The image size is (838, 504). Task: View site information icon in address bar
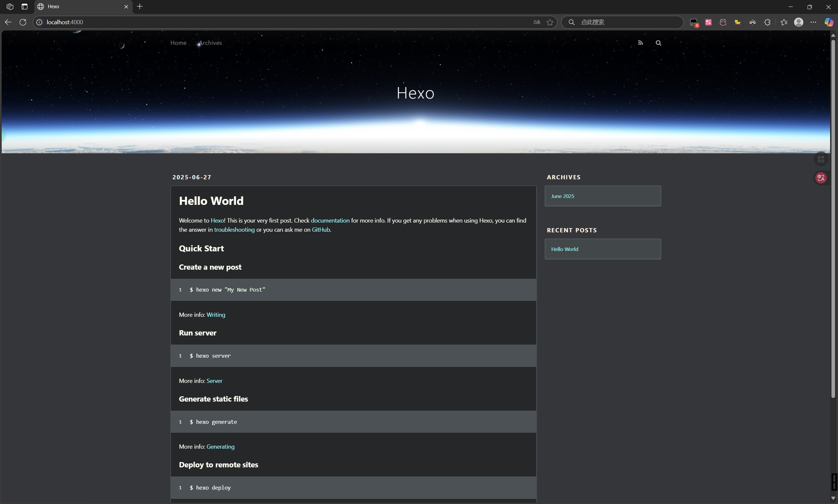click(x=39, y=22)
